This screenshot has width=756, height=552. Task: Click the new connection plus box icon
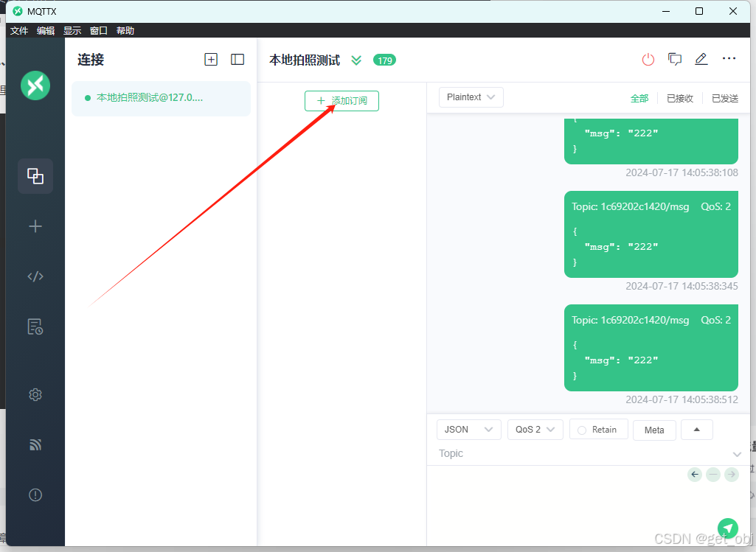click(x=211, y=59)
